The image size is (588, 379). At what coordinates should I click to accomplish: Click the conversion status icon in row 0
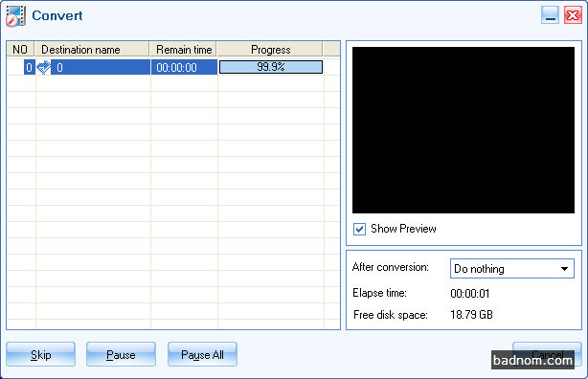43,67
